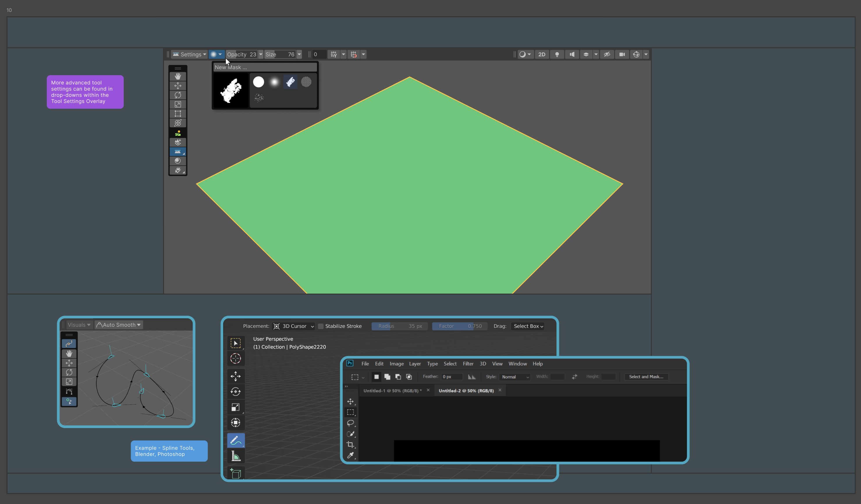Open the Gizmos dropdown arrow
The image size is (861, 504).
[646, 54]
